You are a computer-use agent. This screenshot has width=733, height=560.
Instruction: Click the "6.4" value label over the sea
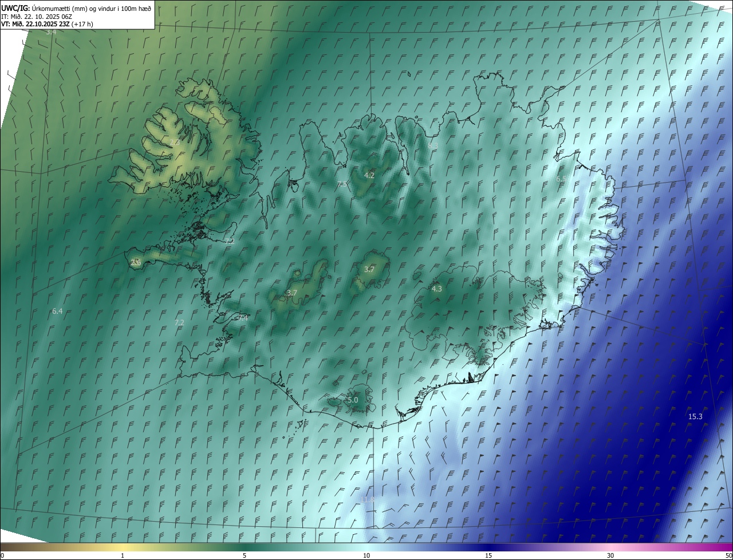click(57, 311)
